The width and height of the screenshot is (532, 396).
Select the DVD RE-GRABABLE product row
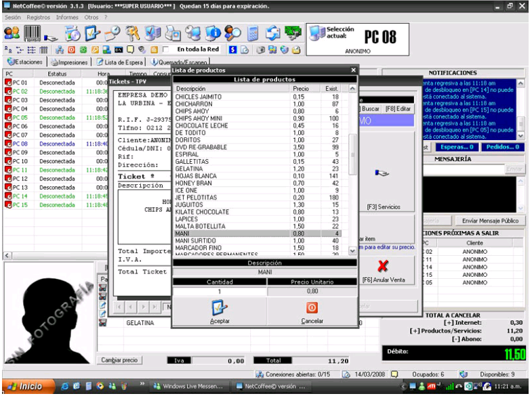[257, 148]
